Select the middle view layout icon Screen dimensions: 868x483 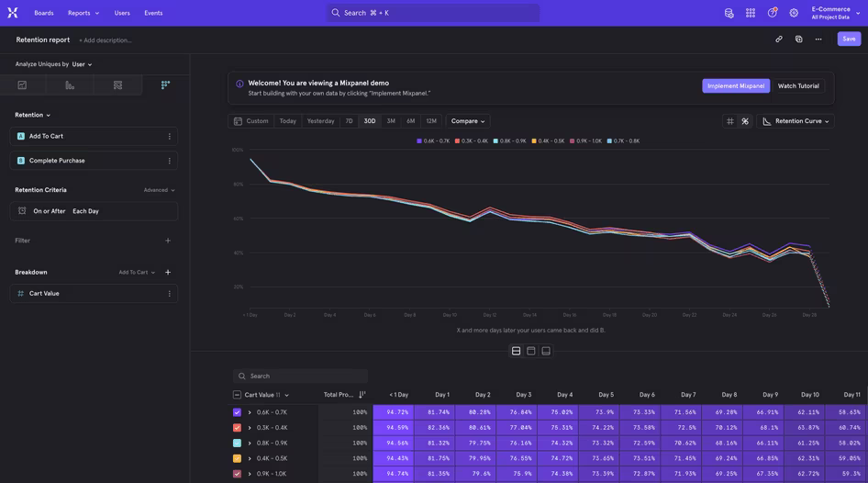[x=531, y=351]
